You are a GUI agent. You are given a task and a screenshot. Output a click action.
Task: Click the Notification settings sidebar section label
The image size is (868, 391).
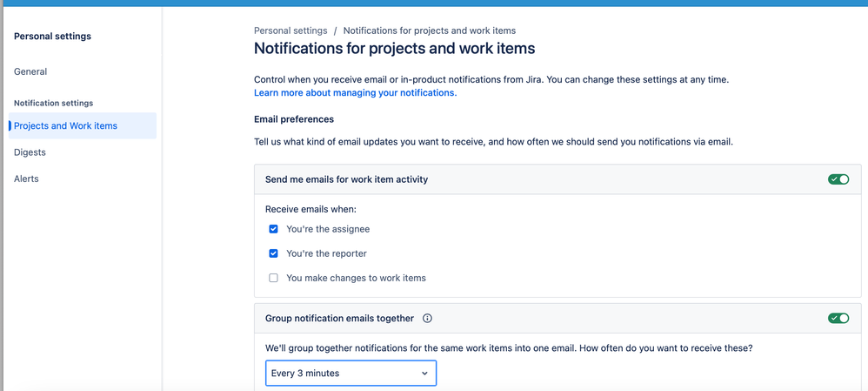click(53, 103)
